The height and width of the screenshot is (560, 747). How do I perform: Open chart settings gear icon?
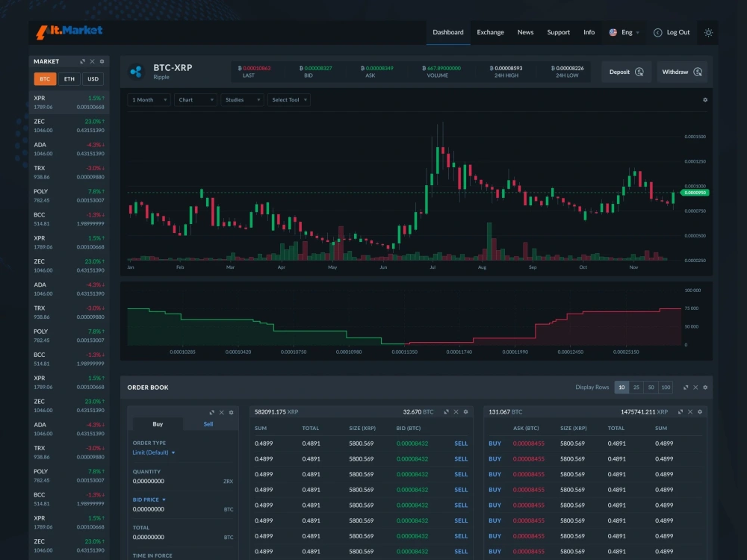[705, 100]
